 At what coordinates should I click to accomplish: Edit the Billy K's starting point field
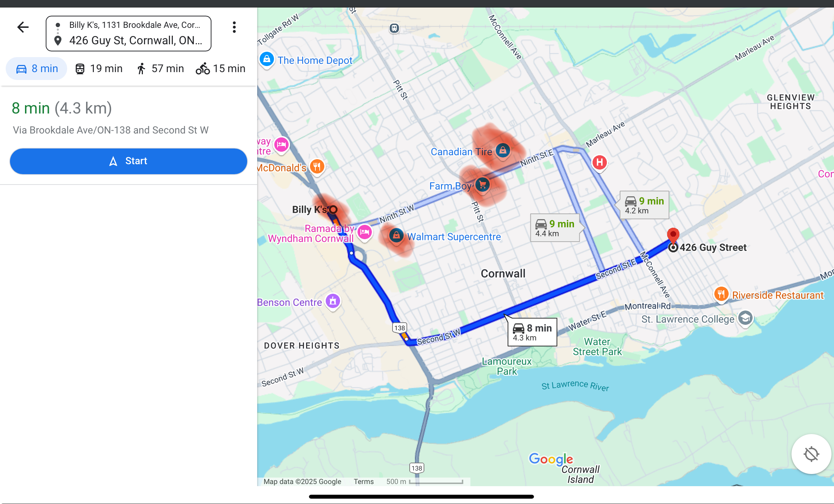134,25
